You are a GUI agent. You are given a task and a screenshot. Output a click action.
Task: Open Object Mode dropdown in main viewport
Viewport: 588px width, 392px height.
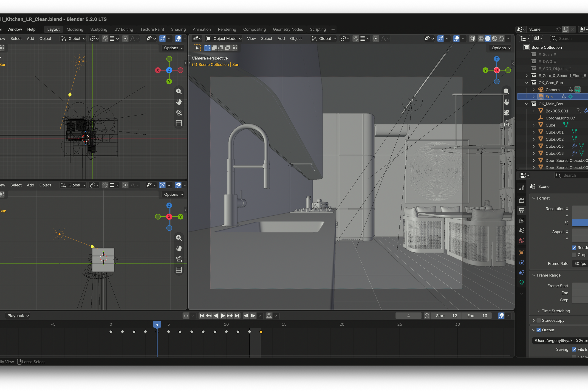click(224, 39)
